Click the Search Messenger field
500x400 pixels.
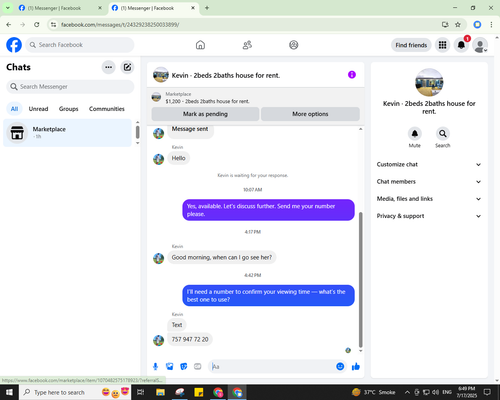click(70, 87)
